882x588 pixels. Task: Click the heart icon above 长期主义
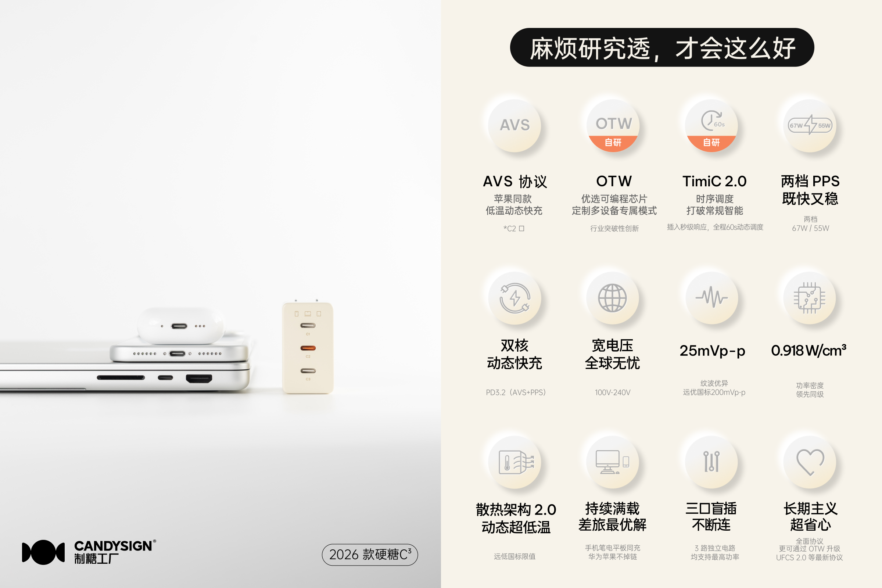click(x=810, y=462)
